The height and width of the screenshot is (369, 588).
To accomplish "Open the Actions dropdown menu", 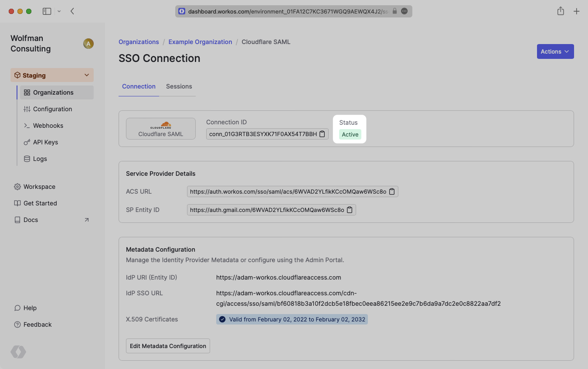I will [555, 51].
